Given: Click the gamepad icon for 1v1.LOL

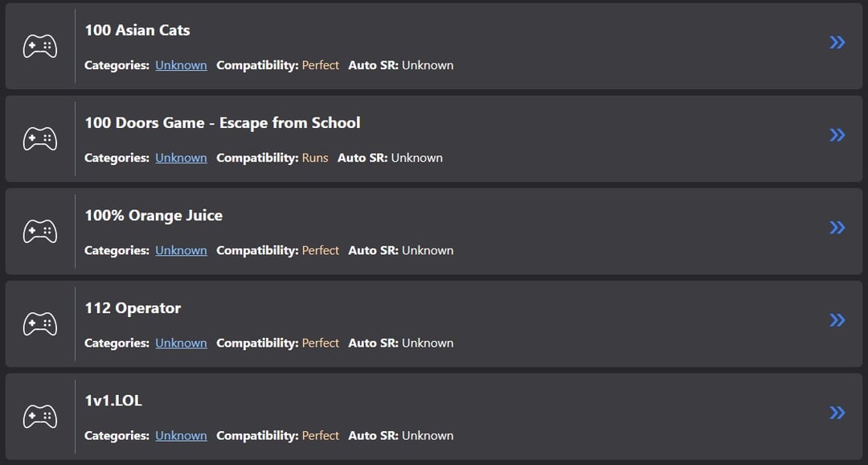Looking at the screenshot, I should tap(39, 416).
